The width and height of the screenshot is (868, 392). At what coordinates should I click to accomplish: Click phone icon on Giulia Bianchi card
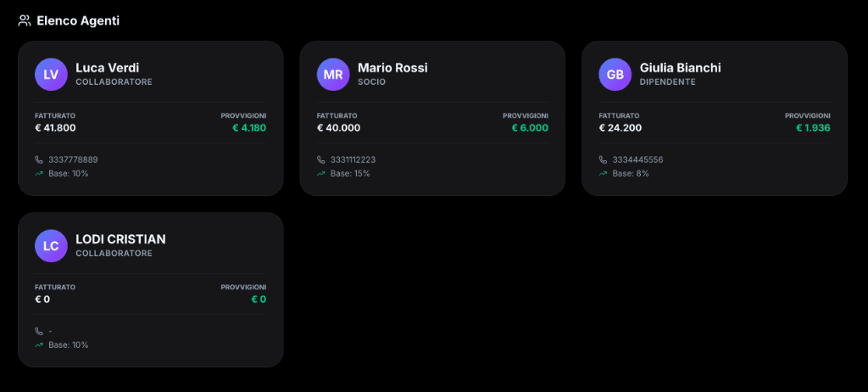[x=603, y=160]
